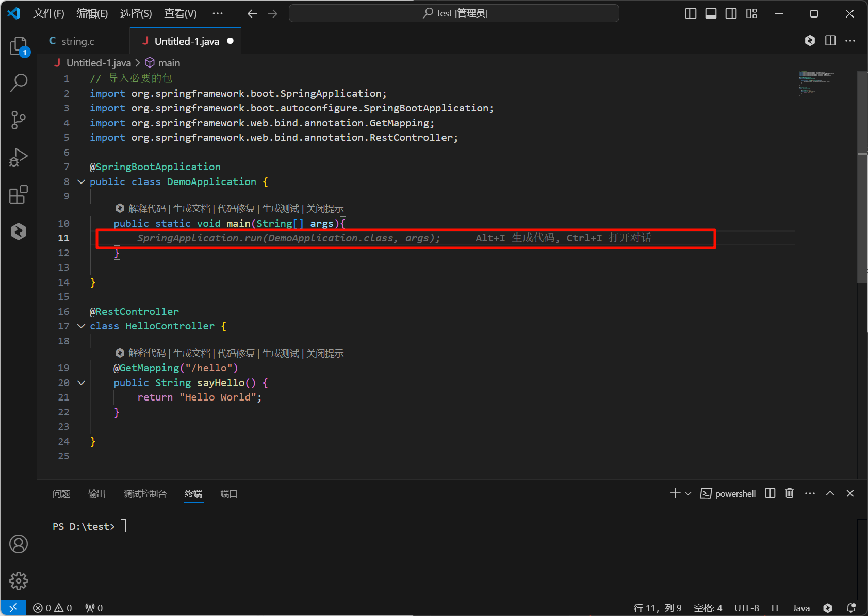Click 生成测试 code lens above GetMapping
Viewport: 868px width, 616px height.
tap(280, 354)
